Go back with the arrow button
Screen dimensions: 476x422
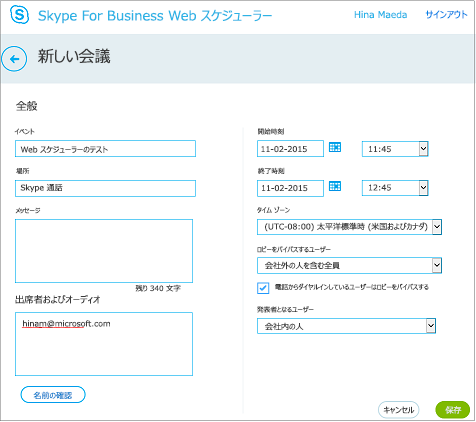[14, 59]
